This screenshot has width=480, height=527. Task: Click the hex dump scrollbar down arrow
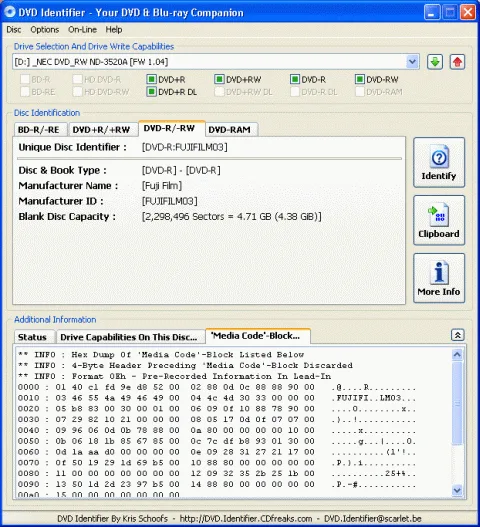tap(457, 490)
